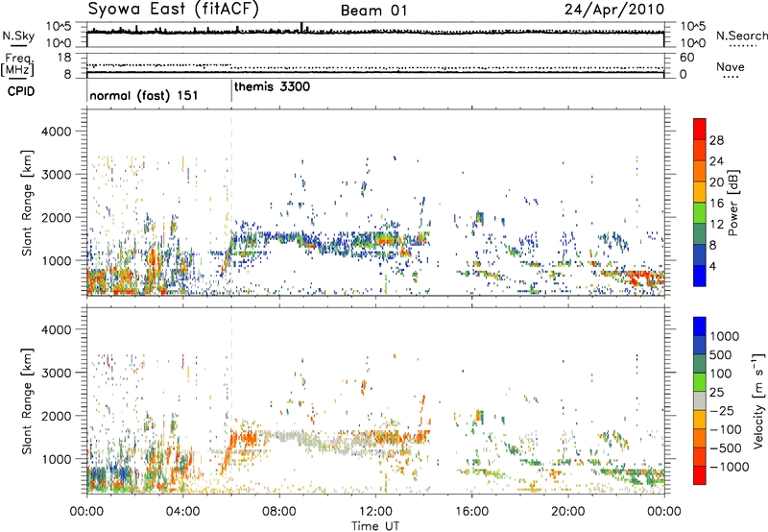This screenshot has height=532, width=768.
Task: Click the 'Power [dB]' colorbar title
Action: click(x=733, y=203)
